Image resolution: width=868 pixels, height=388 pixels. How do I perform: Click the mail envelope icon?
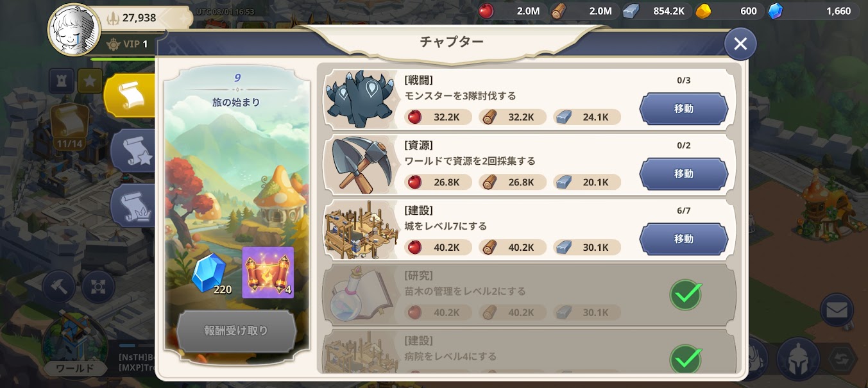tap(837, 310)
